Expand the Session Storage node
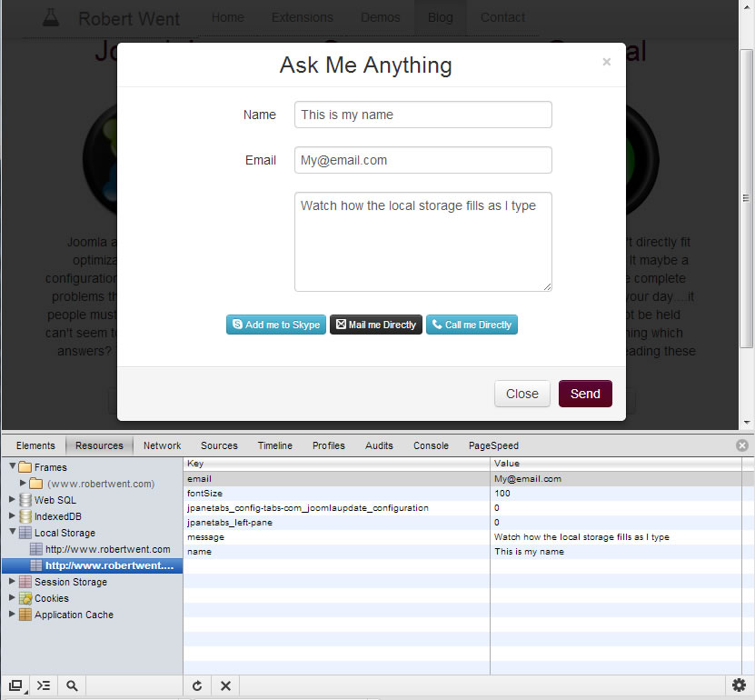The width and height of the screenshot is (755, 700). [12, 582]
